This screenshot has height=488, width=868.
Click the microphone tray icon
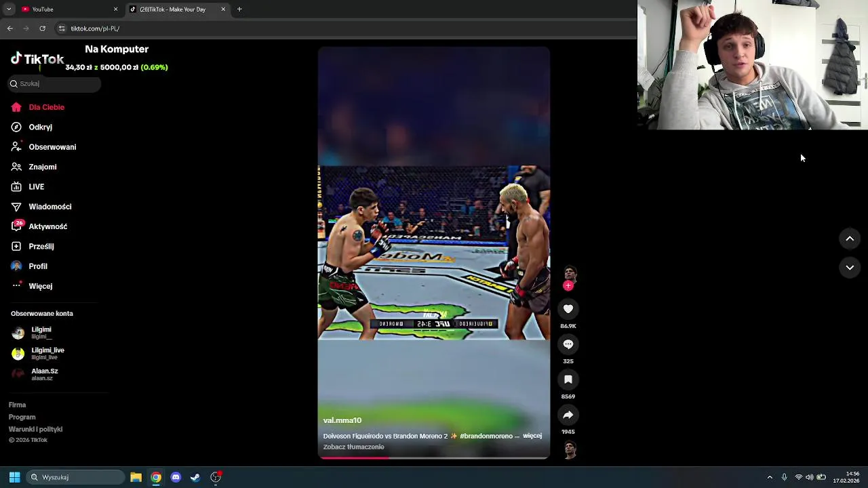point(784,477)
